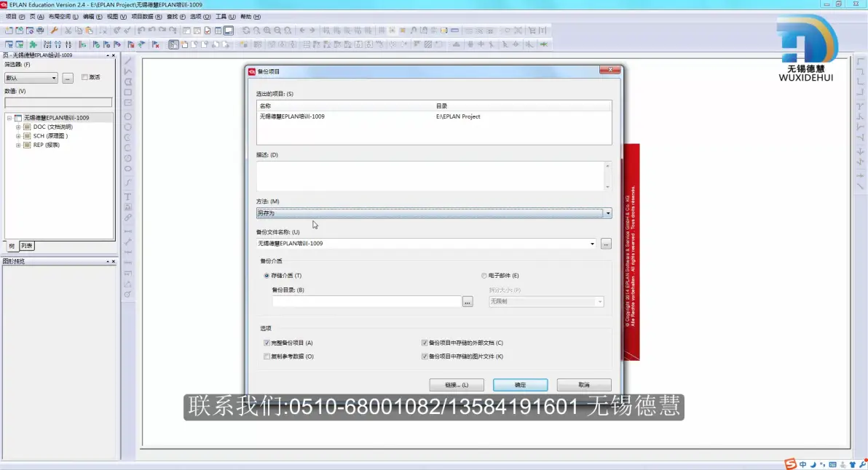Click the forward navigation arrow in toolbar
This screenshot has width=868, height=470.
click(312, 31)
